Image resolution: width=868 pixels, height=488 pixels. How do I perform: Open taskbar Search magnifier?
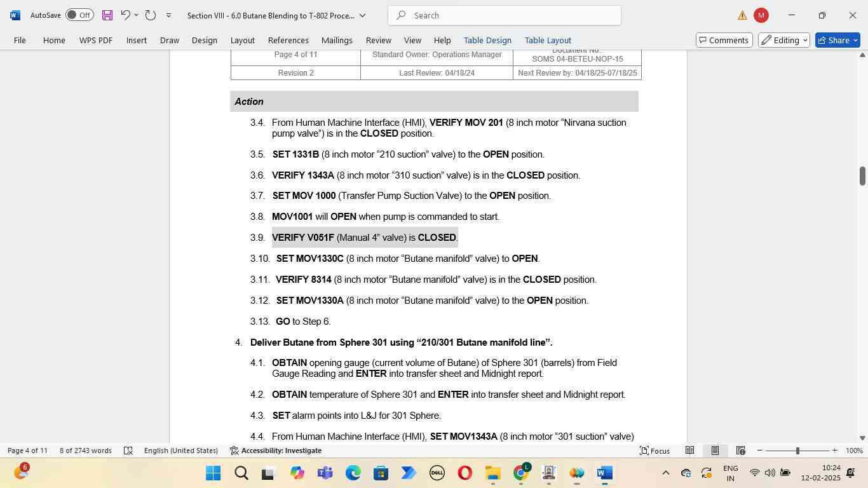click(241, 473)
